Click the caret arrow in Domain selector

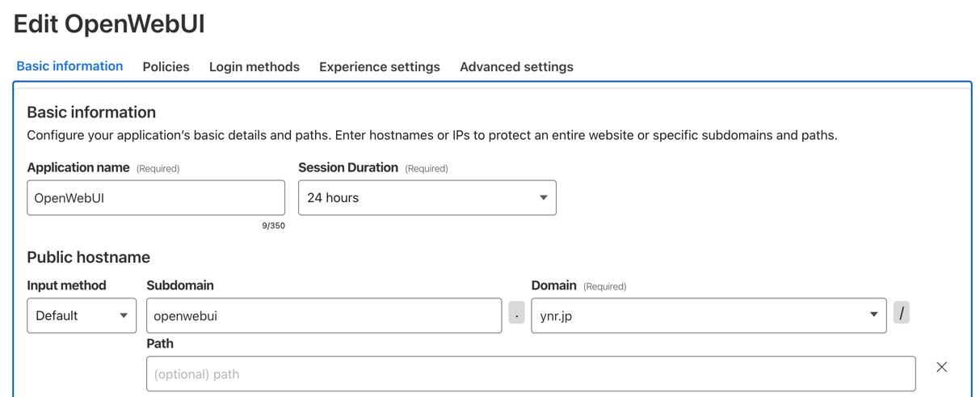click(x=873, y=315)
